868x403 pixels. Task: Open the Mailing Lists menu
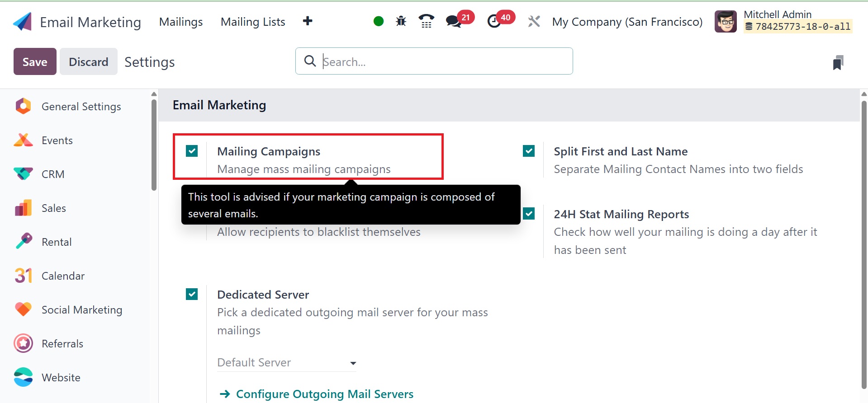tap(253, 22)
